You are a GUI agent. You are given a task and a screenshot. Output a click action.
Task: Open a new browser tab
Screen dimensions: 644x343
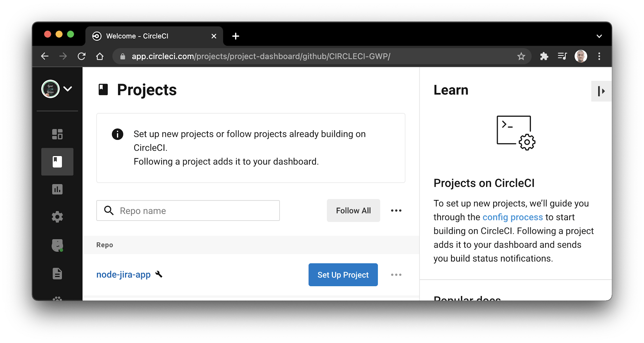235,36
